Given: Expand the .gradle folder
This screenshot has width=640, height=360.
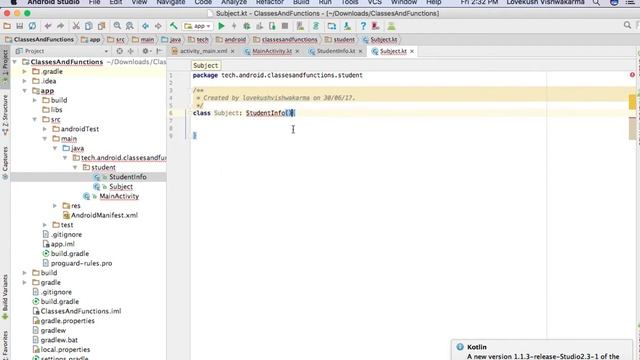Looking at the screenshot, I should point(24,71).
